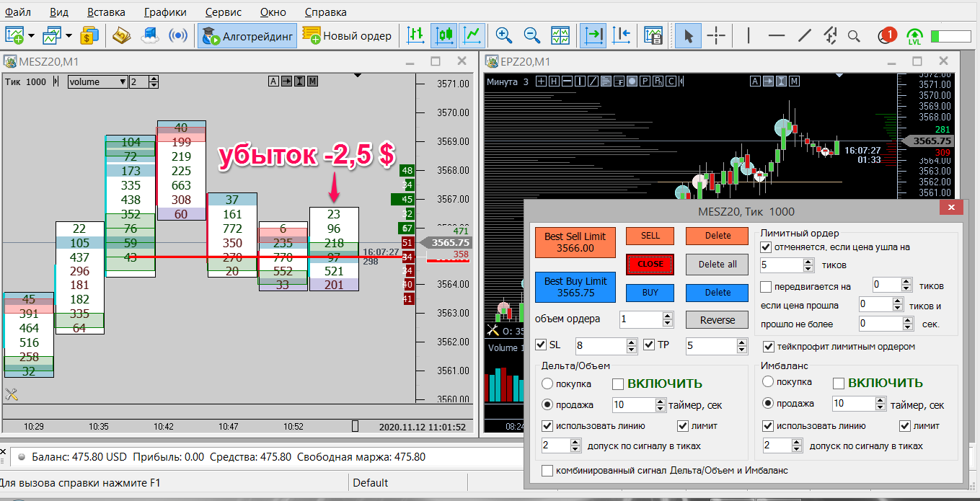Image resolution: width=980 pixels, height=501 pixels.
Task: Switch to line chart view
Action: click(472, 35)
